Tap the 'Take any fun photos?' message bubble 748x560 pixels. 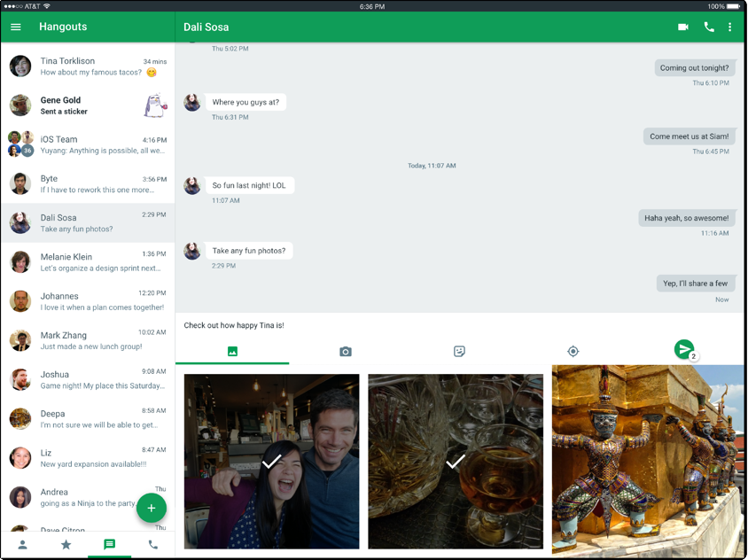pos(249,251)
